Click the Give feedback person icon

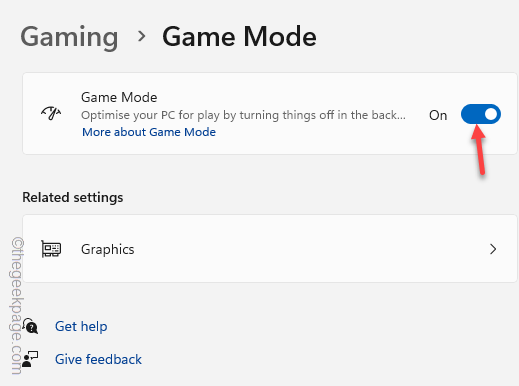[30, 359]
